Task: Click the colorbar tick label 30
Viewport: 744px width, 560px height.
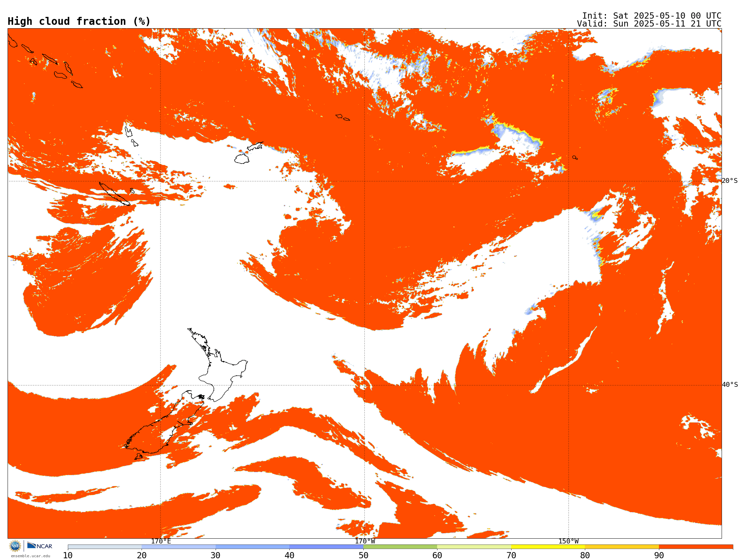Action: click(216, 555)
